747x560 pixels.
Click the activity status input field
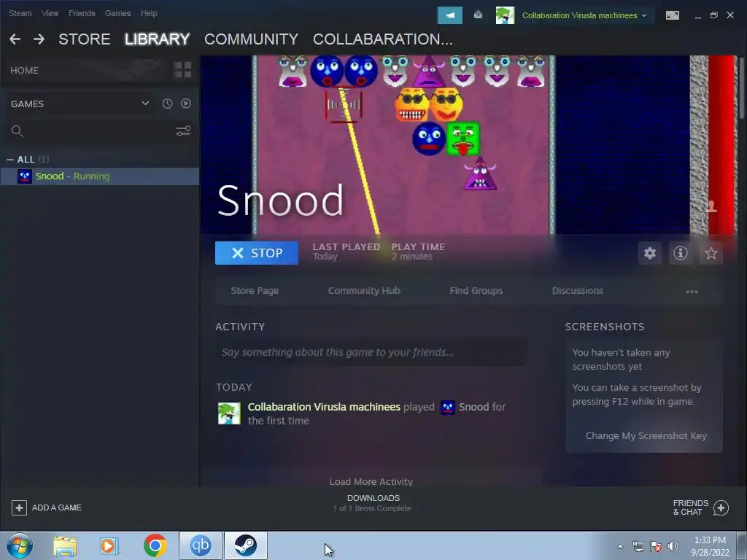pos(371,352)
